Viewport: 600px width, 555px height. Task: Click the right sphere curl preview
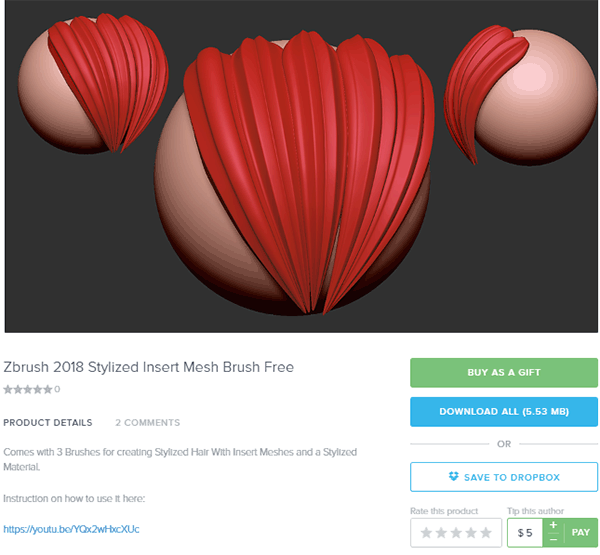click(x=521, y=95)
